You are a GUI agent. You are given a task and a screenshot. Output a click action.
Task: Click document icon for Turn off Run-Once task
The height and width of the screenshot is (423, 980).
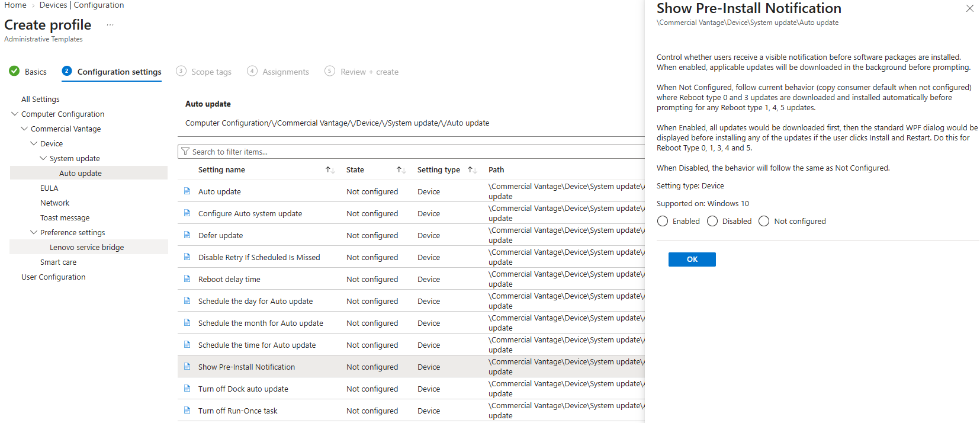tap(187, 411)
